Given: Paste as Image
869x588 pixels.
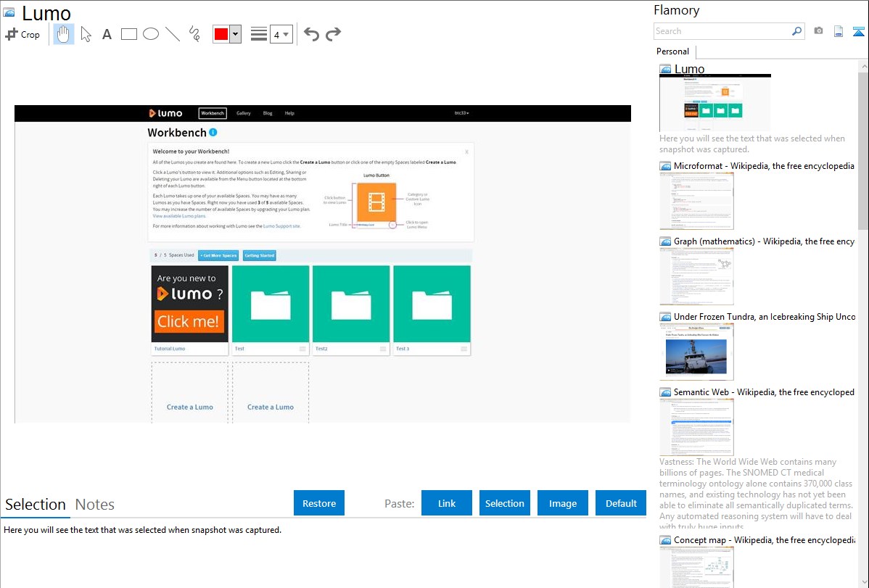Looking at the screenshot, I should pos(562,503).
